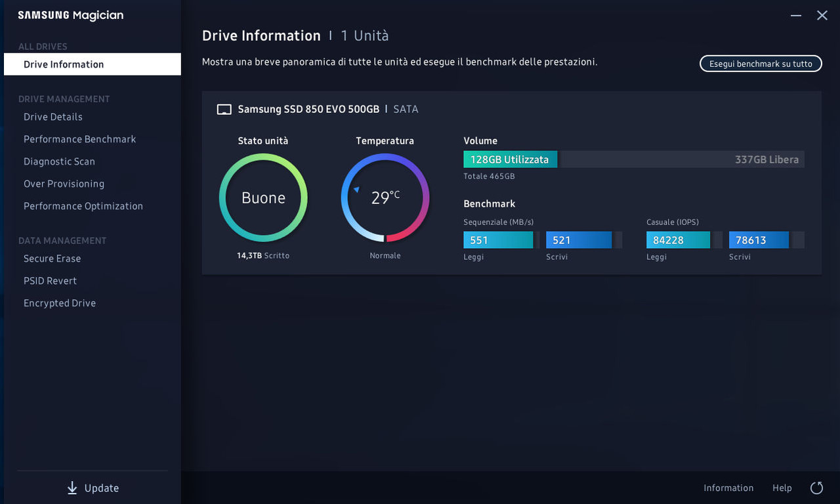Click the refresh icon in bottom bar
840x504 pixels.
(816, 488)
